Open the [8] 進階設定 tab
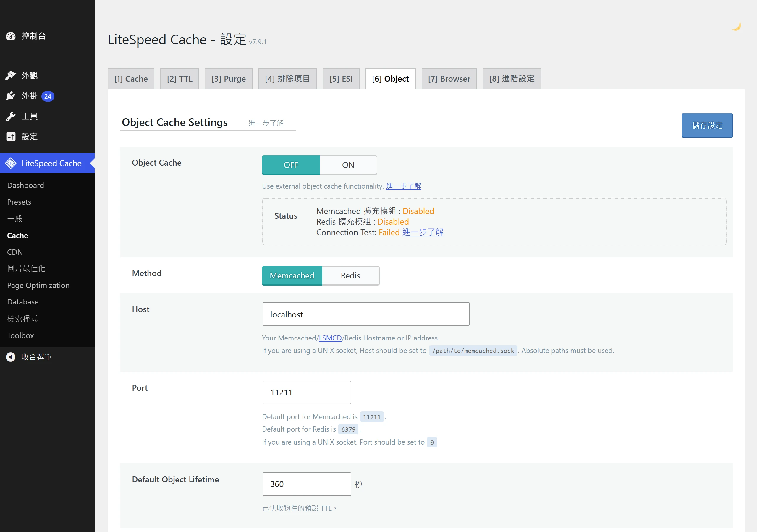Screen dimensions: 757x532 [512, 79]
